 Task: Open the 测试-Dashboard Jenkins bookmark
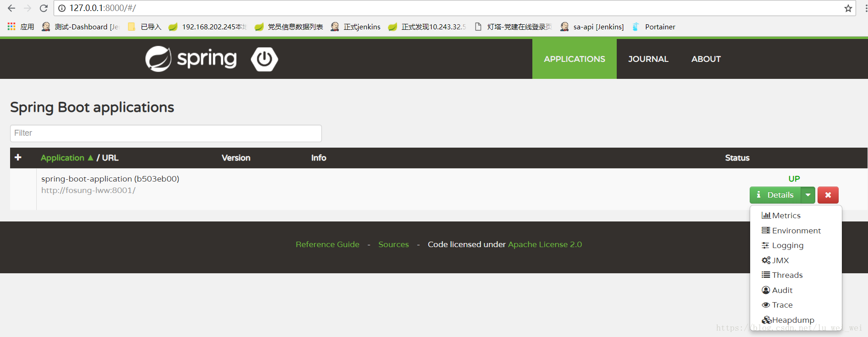(x=80, y=27)
